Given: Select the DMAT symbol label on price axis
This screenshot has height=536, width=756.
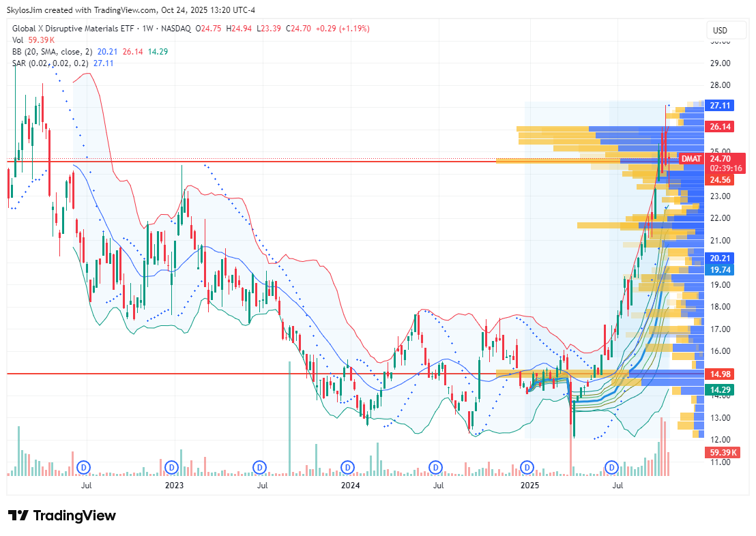Looking at the screenshot, I should (691, 159).
